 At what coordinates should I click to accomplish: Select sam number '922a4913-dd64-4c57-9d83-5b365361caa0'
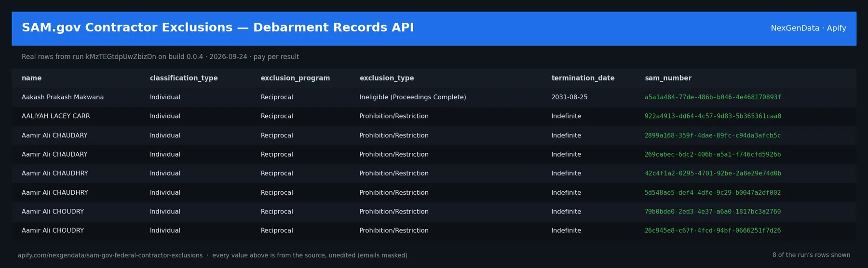coord(713,116)
